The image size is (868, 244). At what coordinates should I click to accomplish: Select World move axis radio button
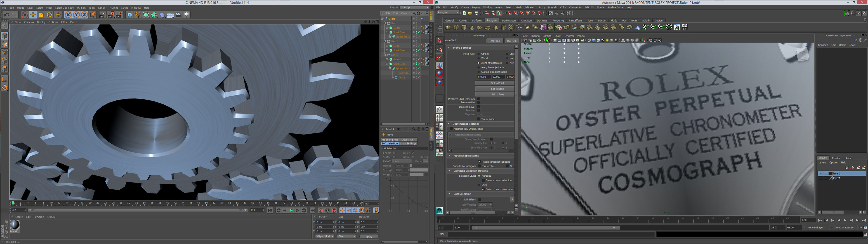point(479,58)
